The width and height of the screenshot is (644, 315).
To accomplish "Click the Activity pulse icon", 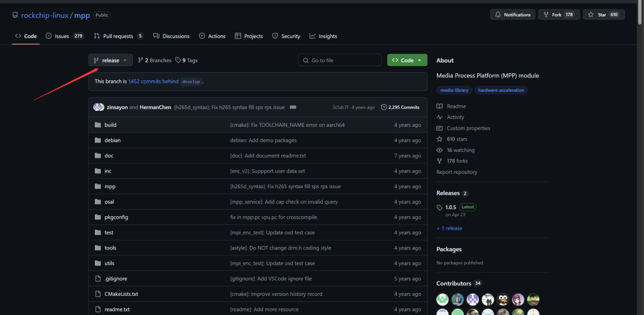I will [439, 117].
